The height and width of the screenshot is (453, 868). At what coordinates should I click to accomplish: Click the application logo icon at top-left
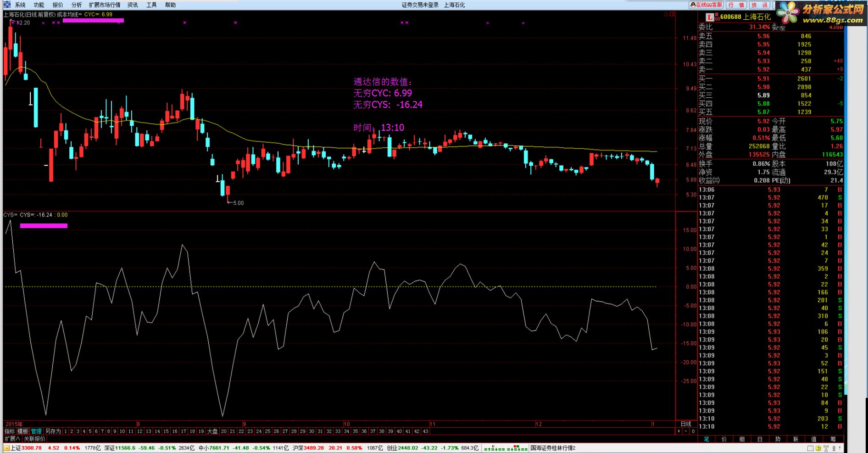coord(7,5)
